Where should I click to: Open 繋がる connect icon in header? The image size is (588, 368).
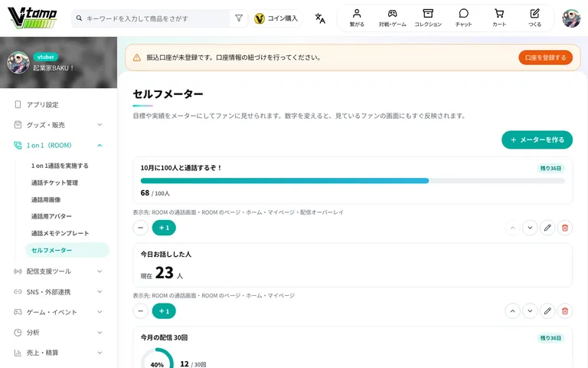[357, 18]
